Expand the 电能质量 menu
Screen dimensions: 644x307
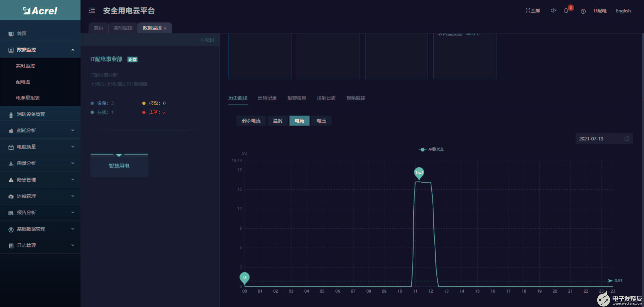[73, 147]
